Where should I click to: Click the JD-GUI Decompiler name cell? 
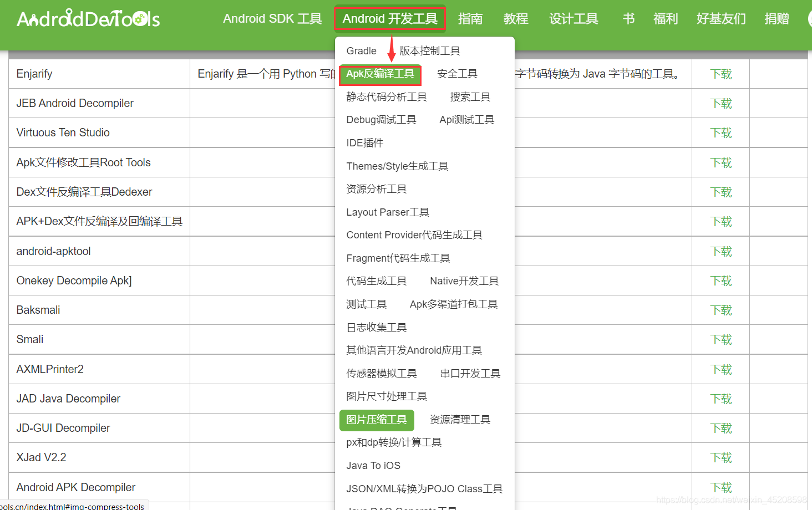[x=99, y=428]
